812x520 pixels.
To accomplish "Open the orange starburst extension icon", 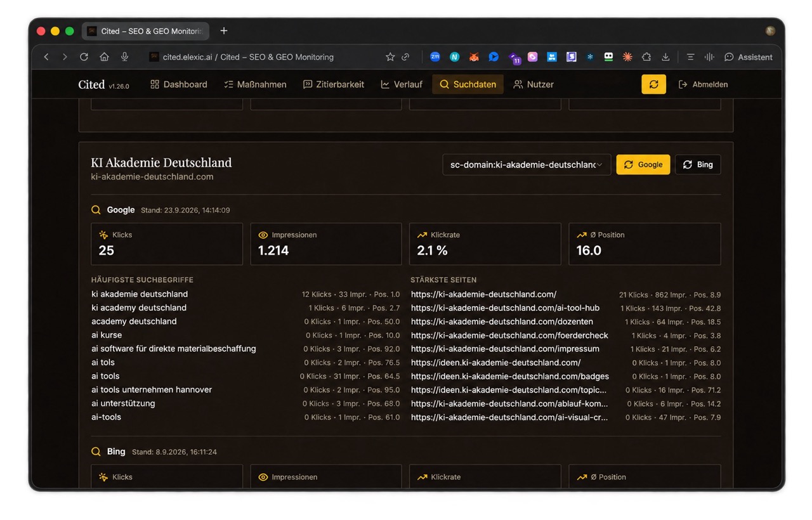I will point(627,57).
